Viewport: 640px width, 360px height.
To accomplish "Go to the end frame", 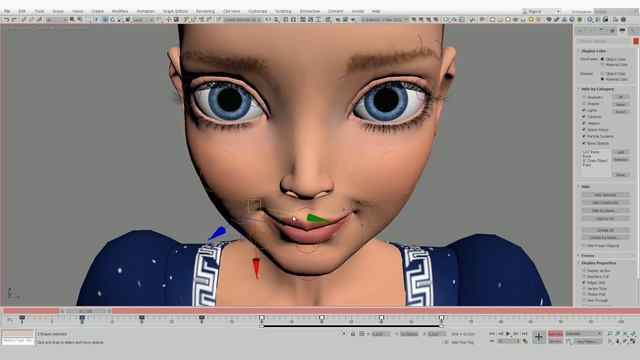I will (x=524, y=334).
